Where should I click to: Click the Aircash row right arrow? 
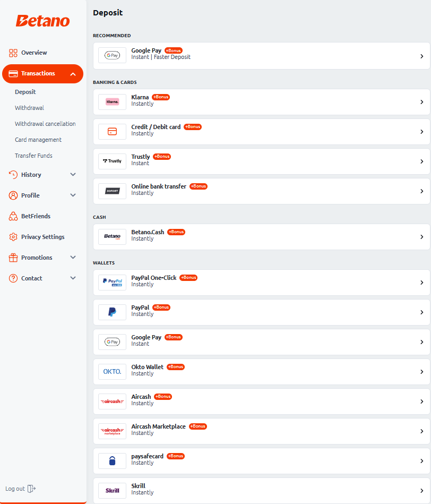click(x=421, y=402)
